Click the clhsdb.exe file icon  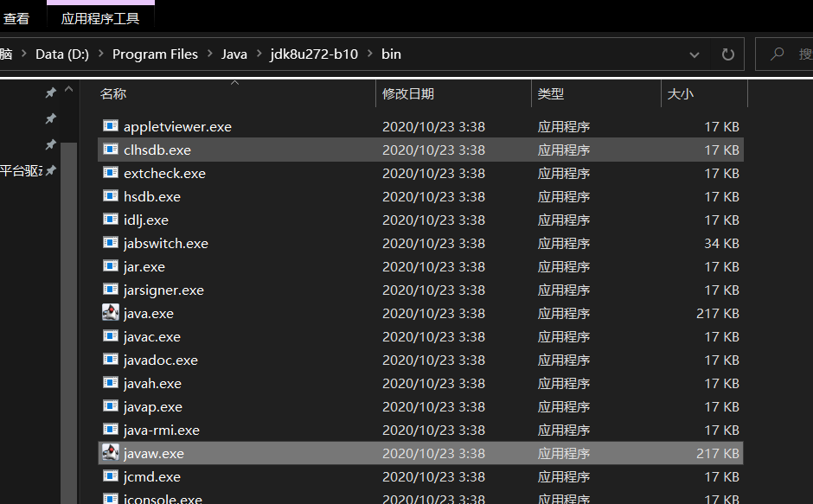coord(111,150)
